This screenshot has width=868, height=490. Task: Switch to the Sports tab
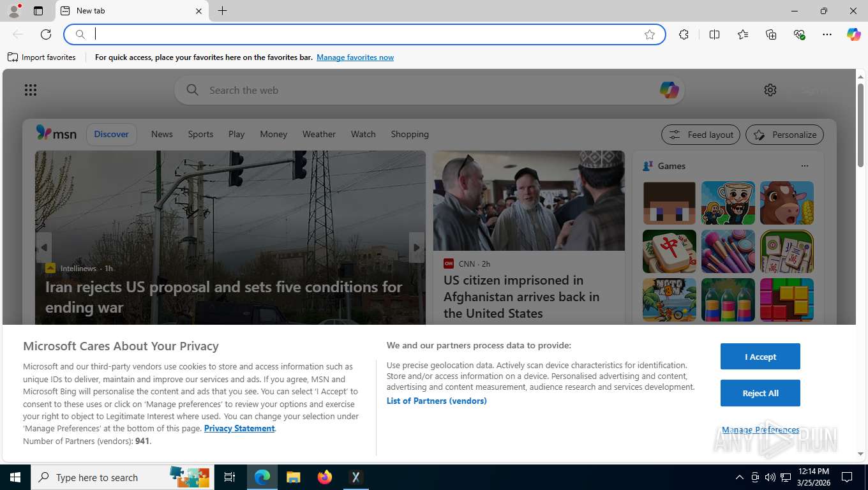200,134
